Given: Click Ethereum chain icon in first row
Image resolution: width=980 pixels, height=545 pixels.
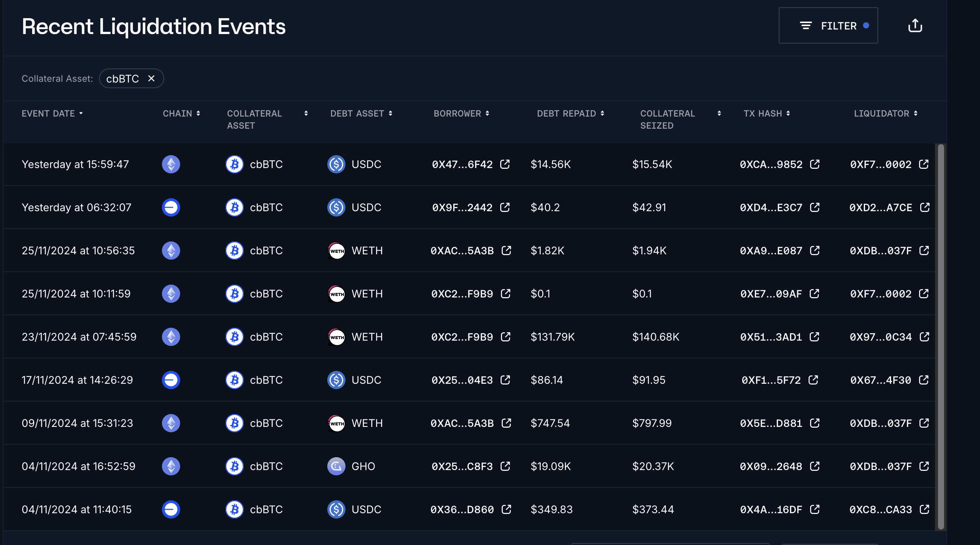Looking at the screenshot, I should [171, 164].
